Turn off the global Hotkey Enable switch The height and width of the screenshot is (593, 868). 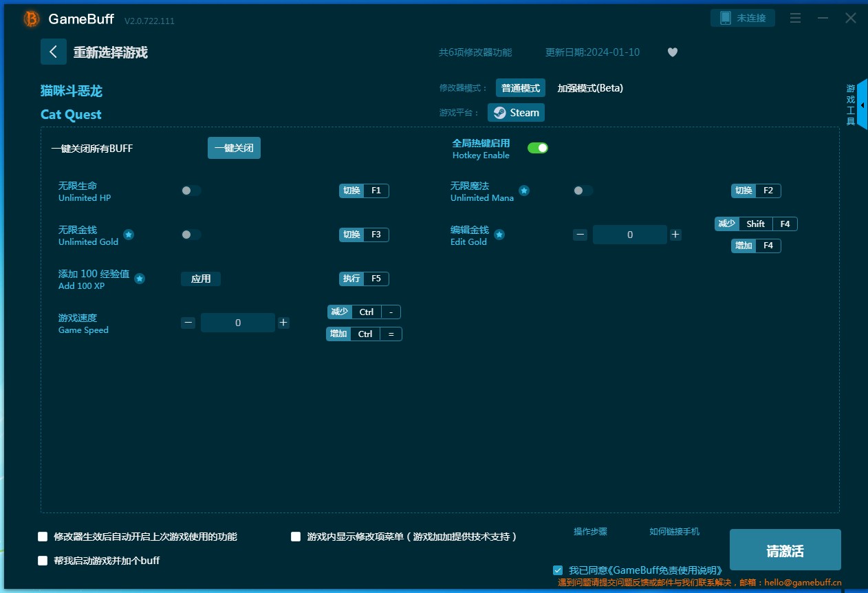point(537,148)
